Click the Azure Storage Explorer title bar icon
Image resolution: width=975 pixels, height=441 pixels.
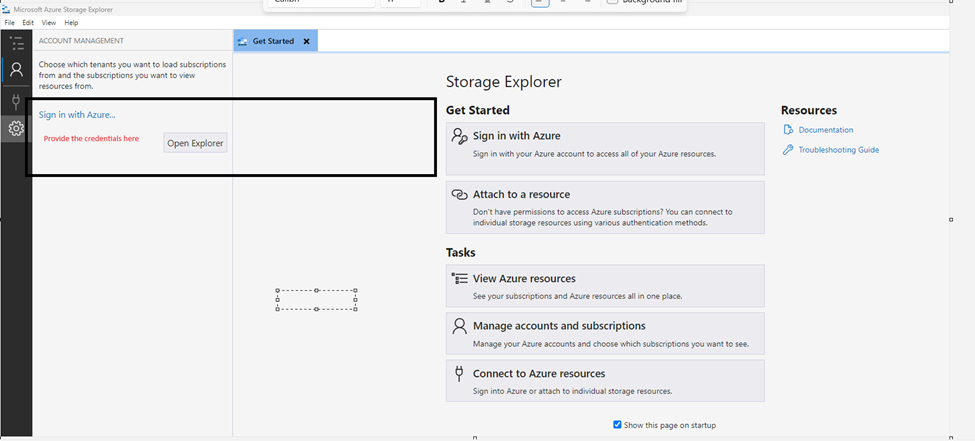click(6, 9)
